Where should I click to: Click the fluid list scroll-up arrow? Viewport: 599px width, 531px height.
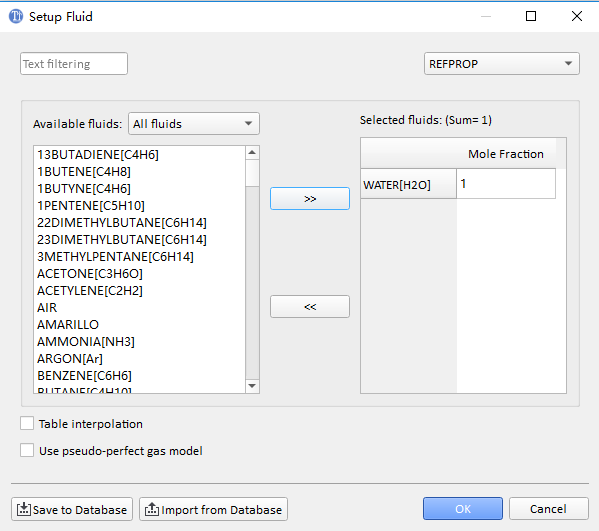click(x=252, y=153)
